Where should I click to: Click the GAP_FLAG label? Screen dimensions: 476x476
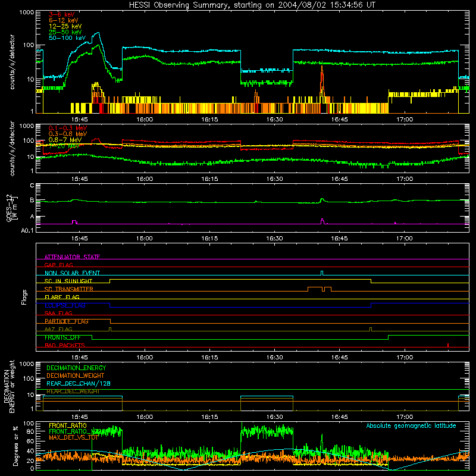(58, 265)
